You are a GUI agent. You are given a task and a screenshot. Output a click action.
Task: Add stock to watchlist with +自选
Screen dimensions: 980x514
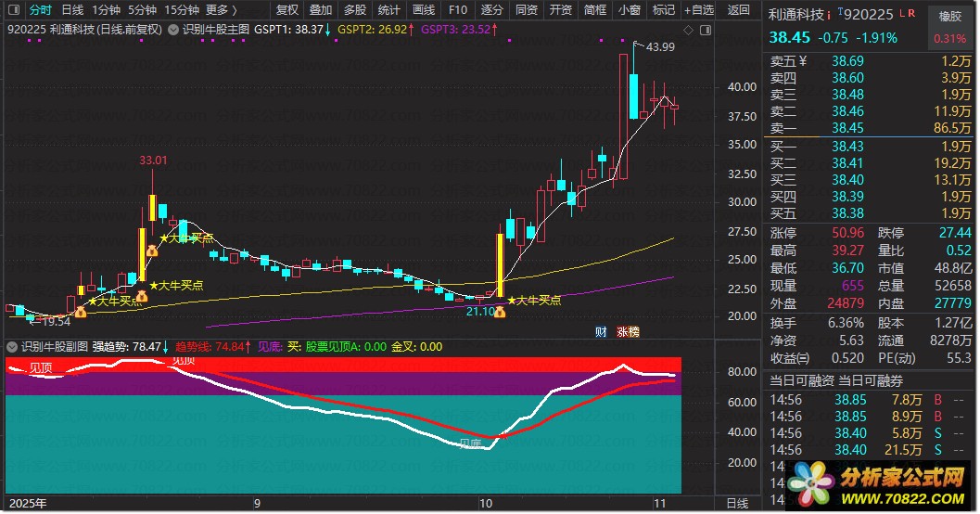point(699,10)
